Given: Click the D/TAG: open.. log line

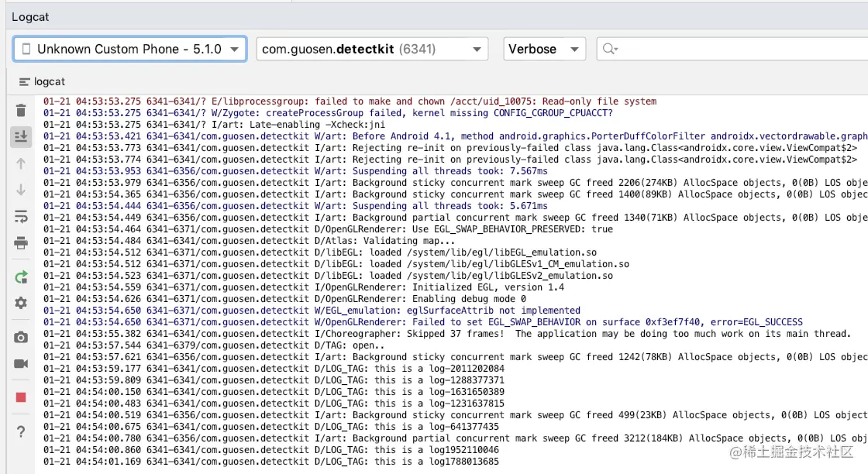Looking at the screenshot, I should click(x=214, y=345).
